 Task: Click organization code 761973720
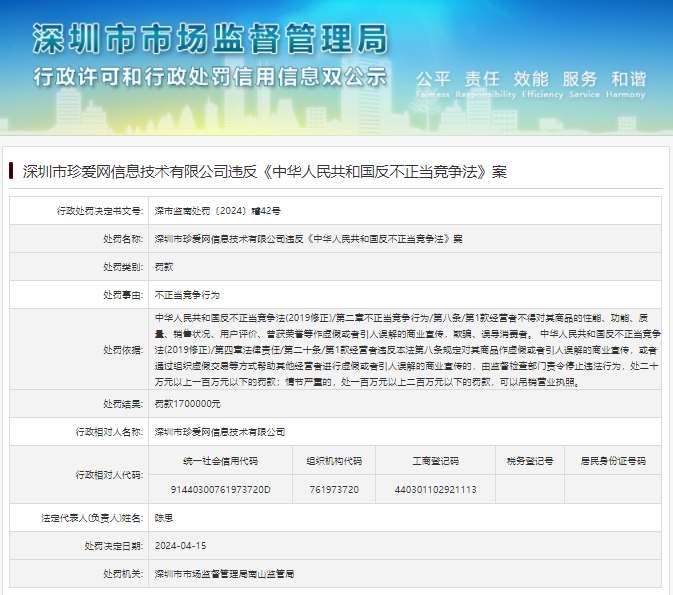pyautogui.click(x=334, y=489)
